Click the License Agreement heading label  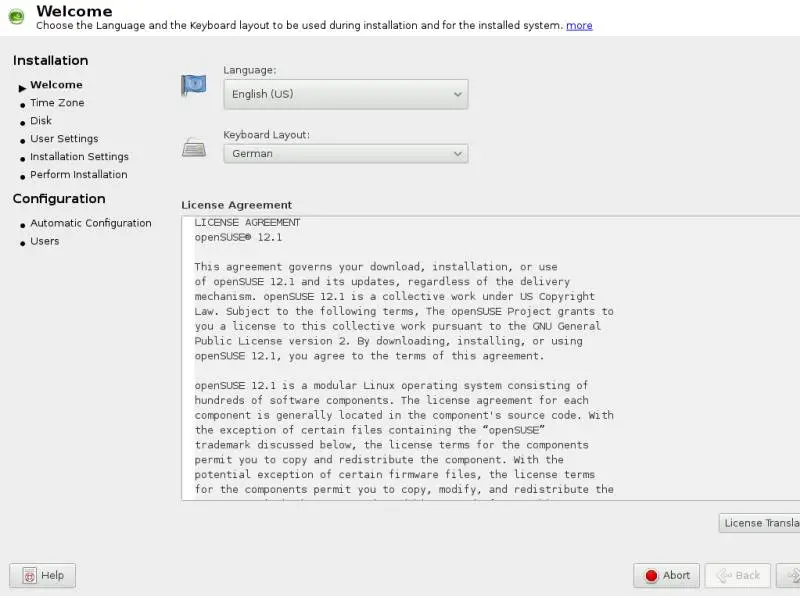point(237,205)
